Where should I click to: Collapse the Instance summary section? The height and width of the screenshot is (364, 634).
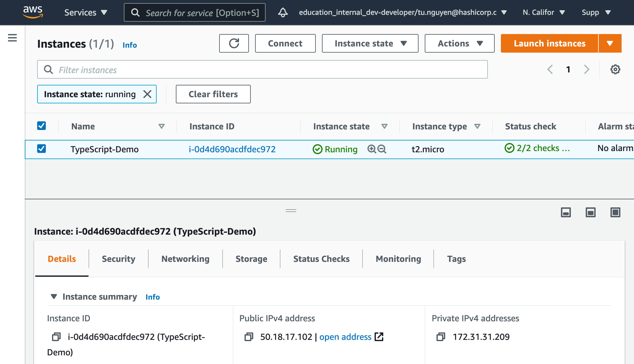tap(54, 297)
